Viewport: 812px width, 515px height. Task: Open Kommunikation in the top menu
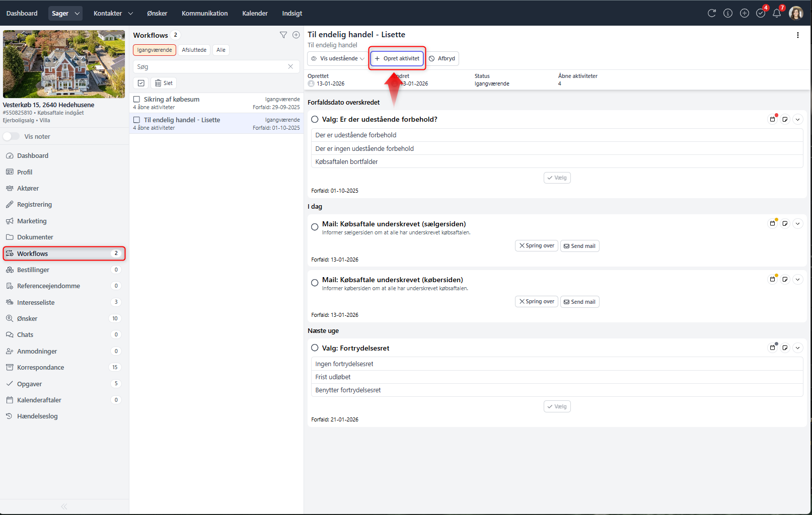pos(204,14)
